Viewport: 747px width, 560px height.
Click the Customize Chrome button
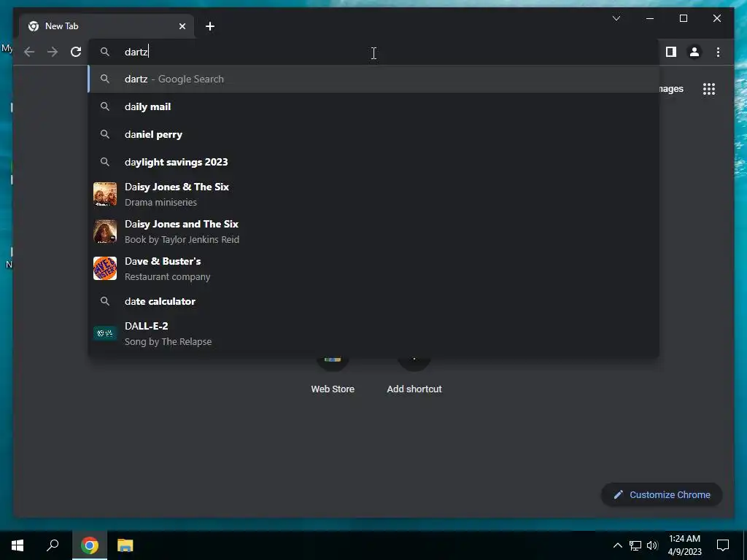662,495
